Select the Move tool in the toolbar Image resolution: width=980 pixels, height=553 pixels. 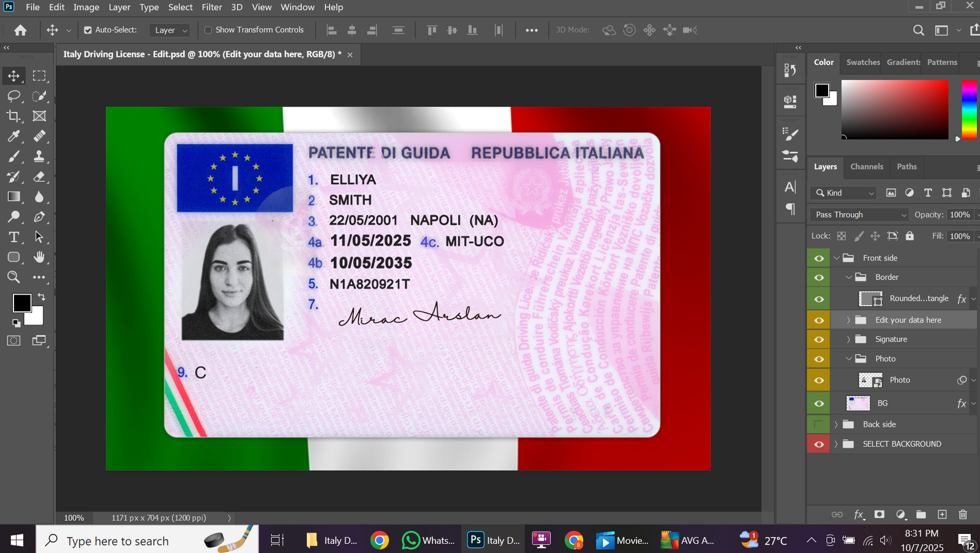(13, 76)
